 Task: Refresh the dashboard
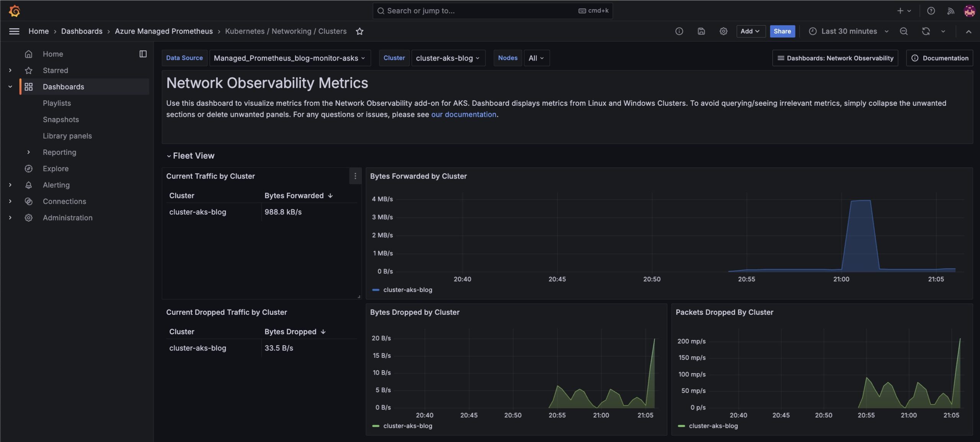tap(926, 31)
